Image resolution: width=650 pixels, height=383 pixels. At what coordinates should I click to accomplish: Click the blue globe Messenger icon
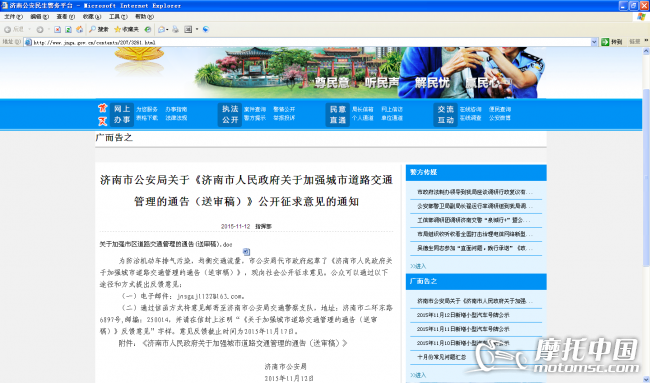click(x=206, y=29)
